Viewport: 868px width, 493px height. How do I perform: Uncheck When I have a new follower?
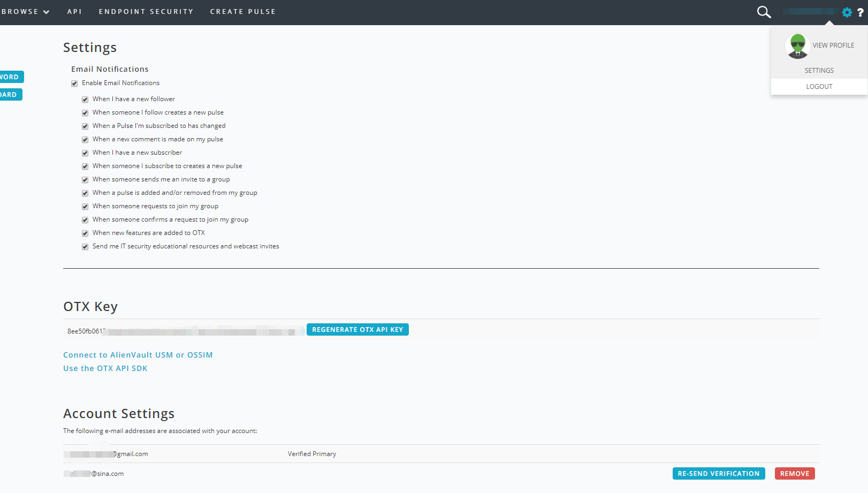[85, 100]
